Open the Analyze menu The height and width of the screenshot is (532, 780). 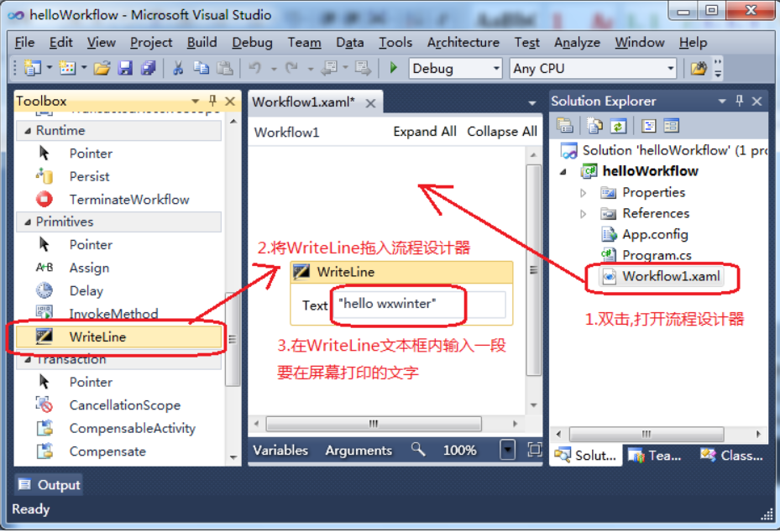[x=577, y=43]
